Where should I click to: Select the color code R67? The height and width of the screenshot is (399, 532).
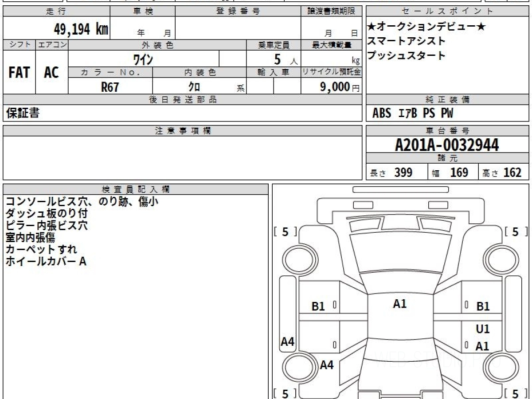point(110,87)
